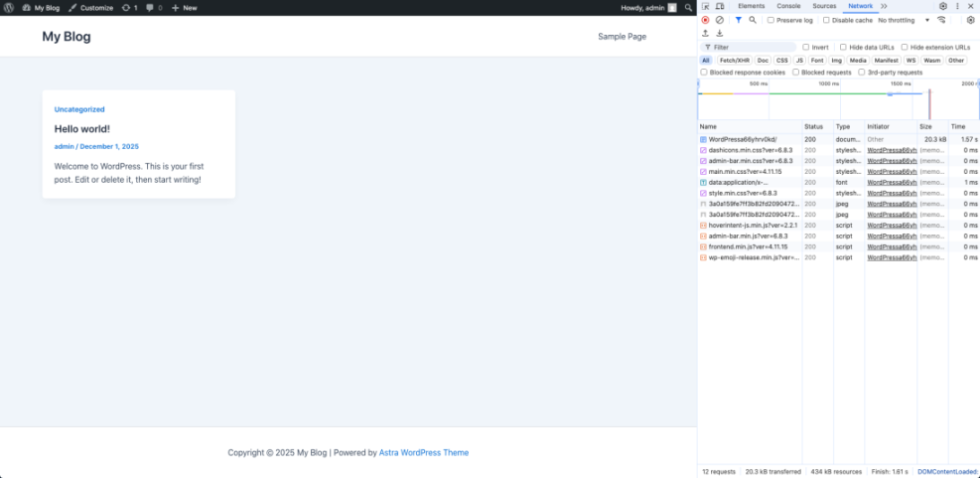980x478 pixels.
Task: Click the stylesheet icon beside dashicons.min.css
Action: [703, 150]
